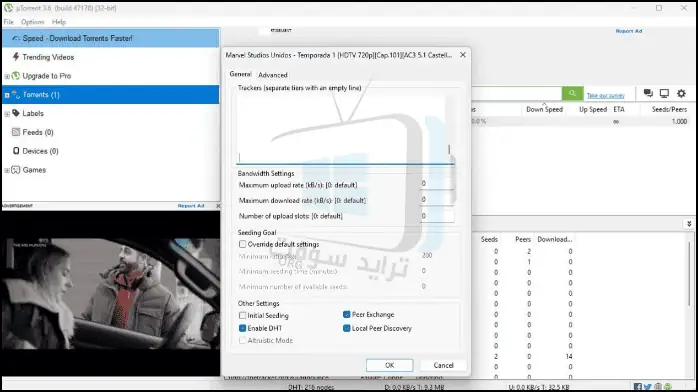
Task: Uncheck Peer Exchange checkbox
Action: (346, 314)
